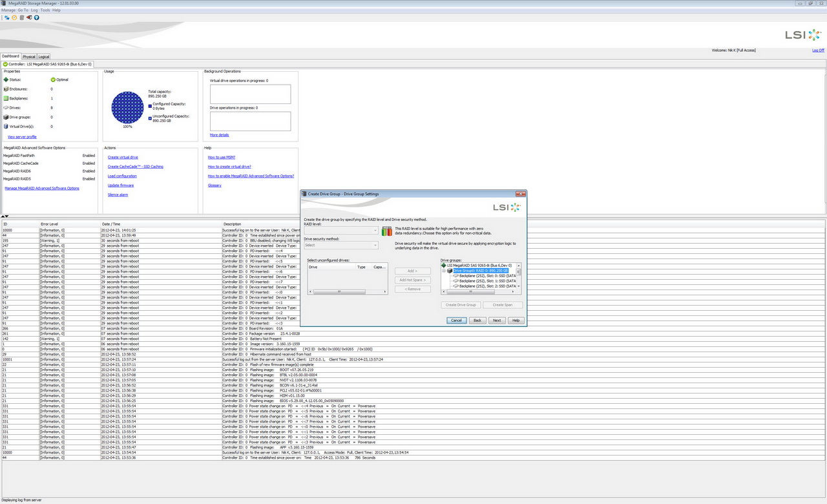Open the Go To menu
Viewport: 827px width, 504px height.
pyautogui.click(x=23, y=10)
